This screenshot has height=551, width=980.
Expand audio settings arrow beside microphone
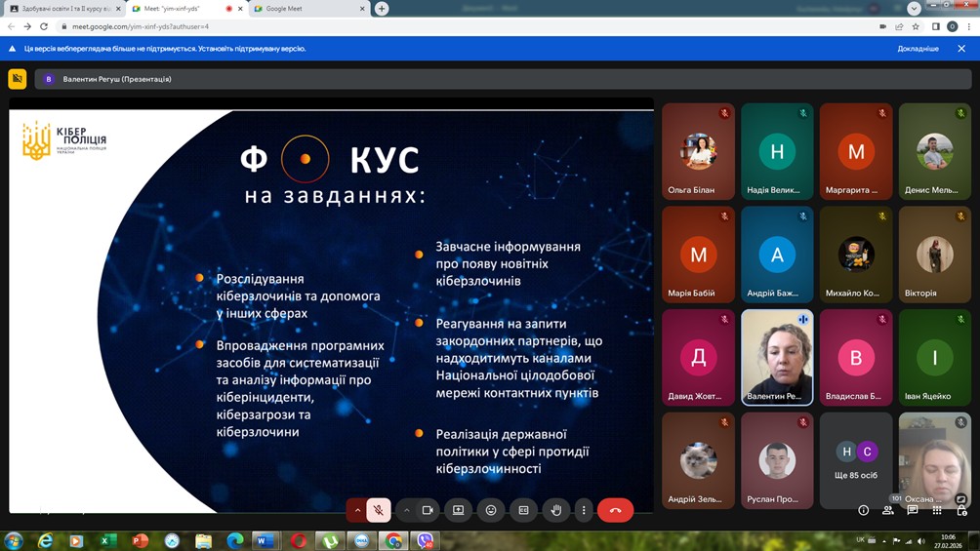coord(357,510)
